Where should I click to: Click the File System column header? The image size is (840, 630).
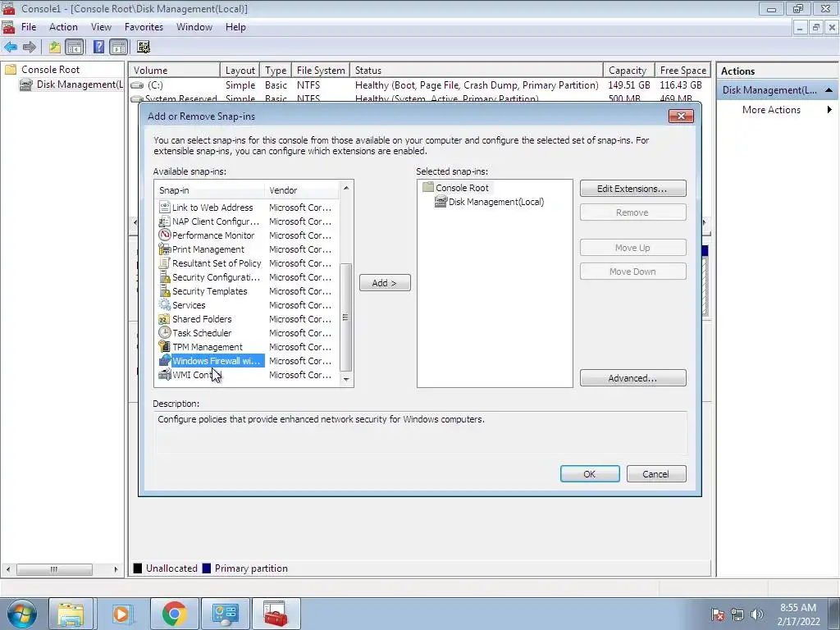(321, 71)
